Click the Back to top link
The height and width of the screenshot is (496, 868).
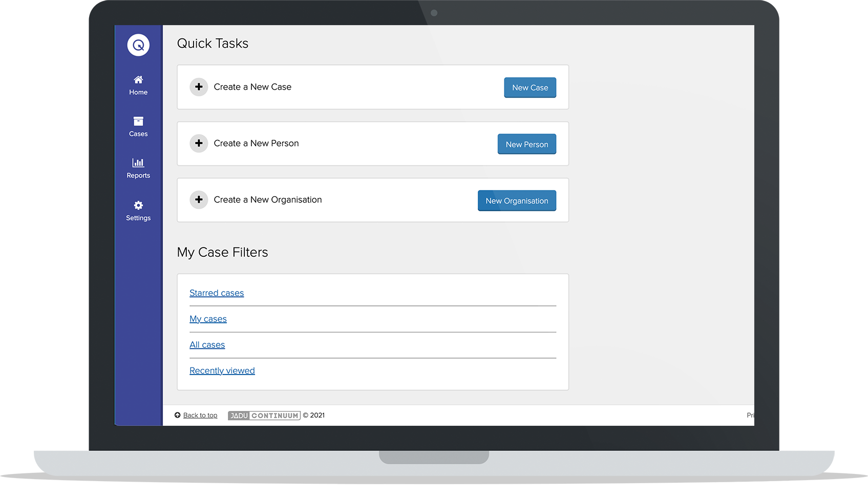[200, 416]
